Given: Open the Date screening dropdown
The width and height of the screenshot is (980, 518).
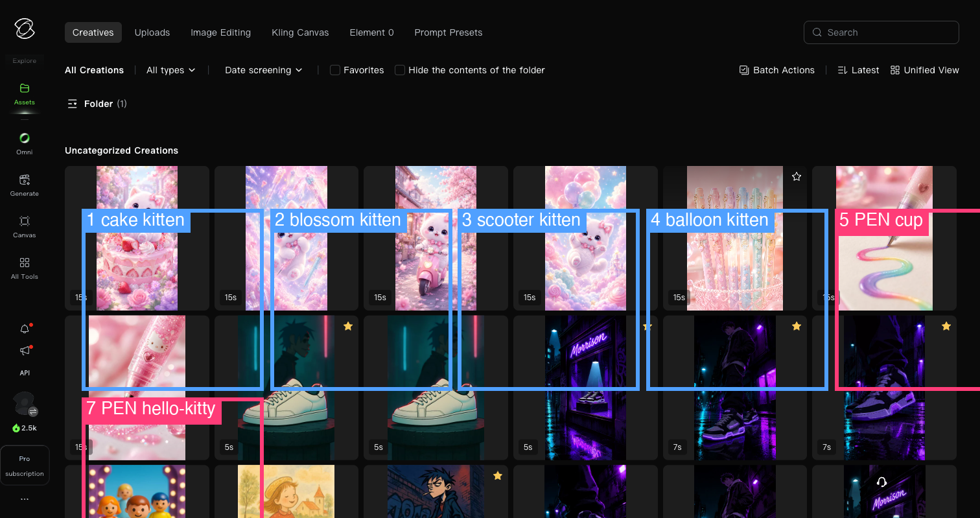Looking at the screenshot, I should tap(264, 70).
